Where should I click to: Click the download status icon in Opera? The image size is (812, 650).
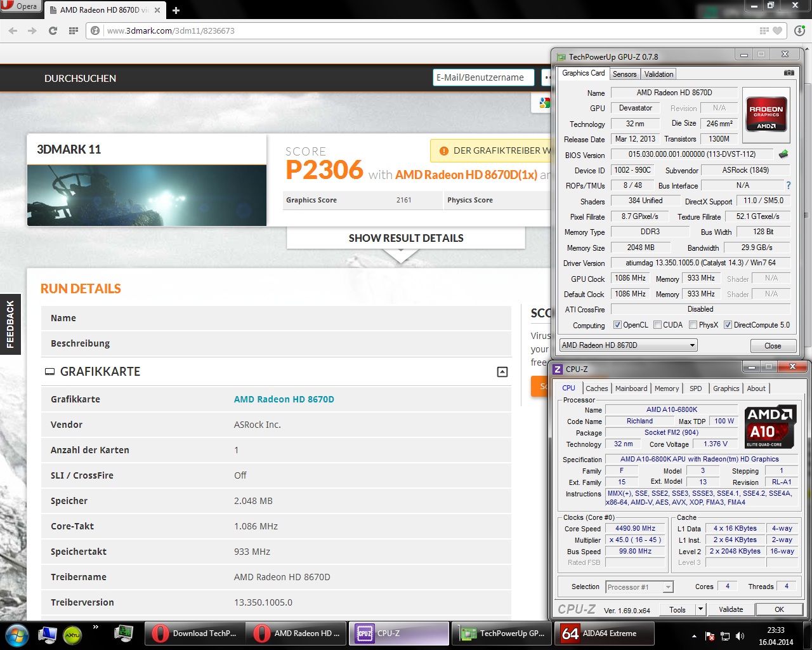point(799,30)
